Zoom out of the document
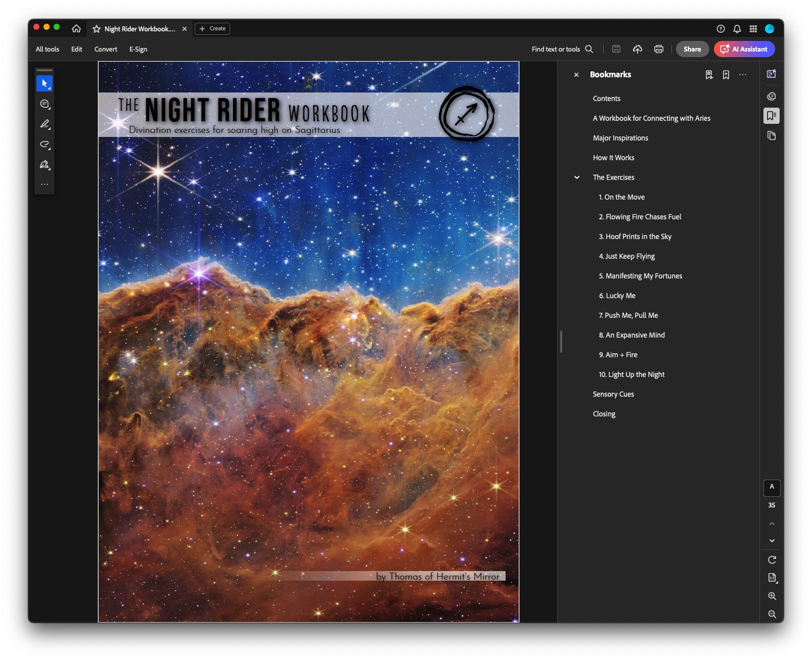812x660 pixels. pos(772,614)
